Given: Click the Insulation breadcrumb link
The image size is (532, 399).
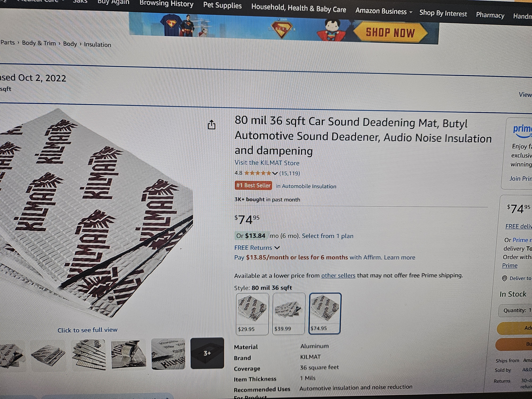Looking at the screenshot, I should 97,45.
